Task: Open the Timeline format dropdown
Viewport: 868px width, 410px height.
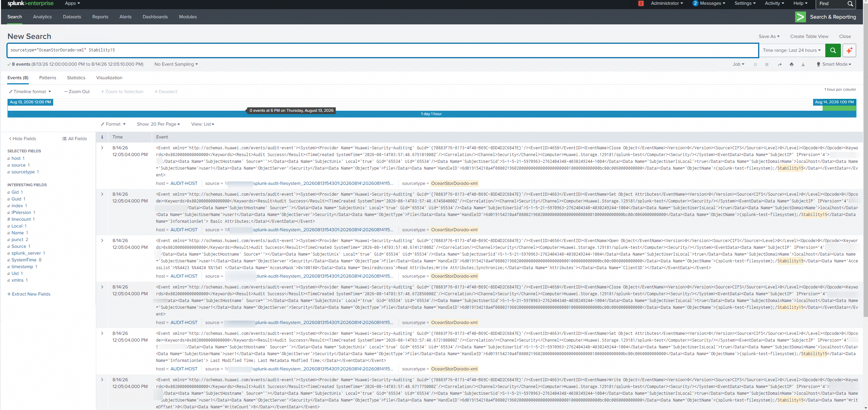Action: 30,92
